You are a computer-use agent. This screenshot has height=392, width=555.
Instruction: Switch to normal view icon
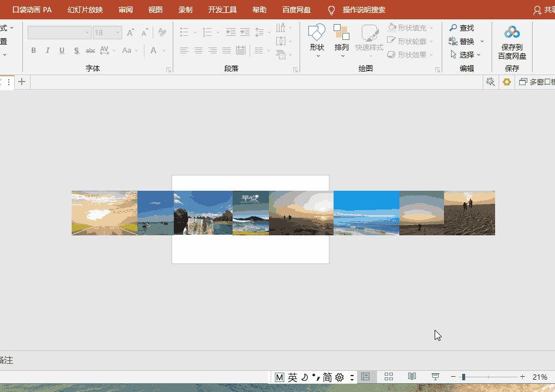(x=366, y=377)
